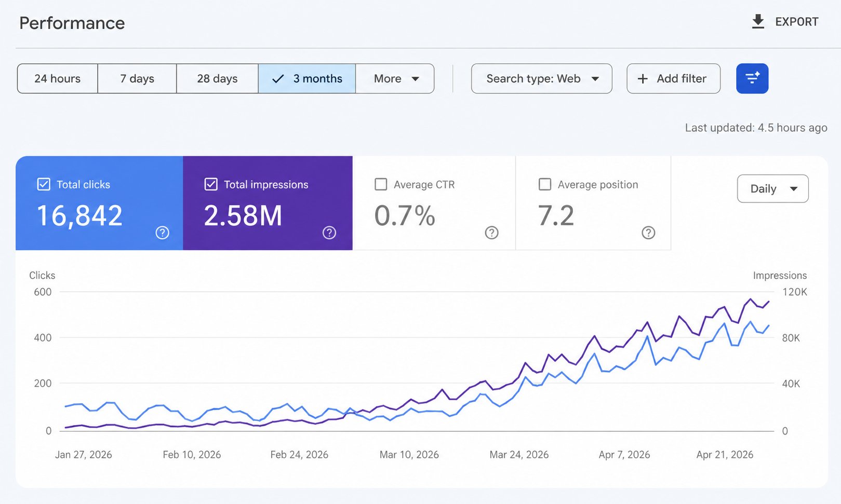
Task: Click the EXPORT text button
Action: coord(797,22)
